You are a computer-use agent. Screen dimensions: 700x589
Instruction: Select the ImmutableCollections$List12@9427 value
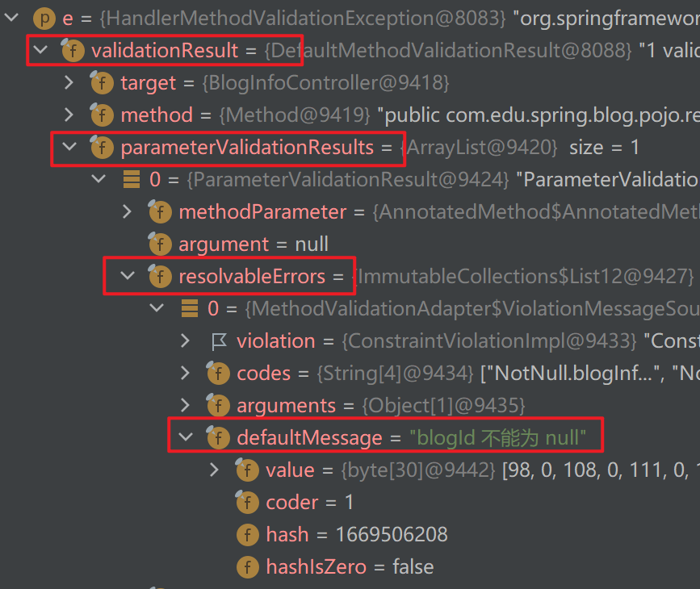point(523,276)
